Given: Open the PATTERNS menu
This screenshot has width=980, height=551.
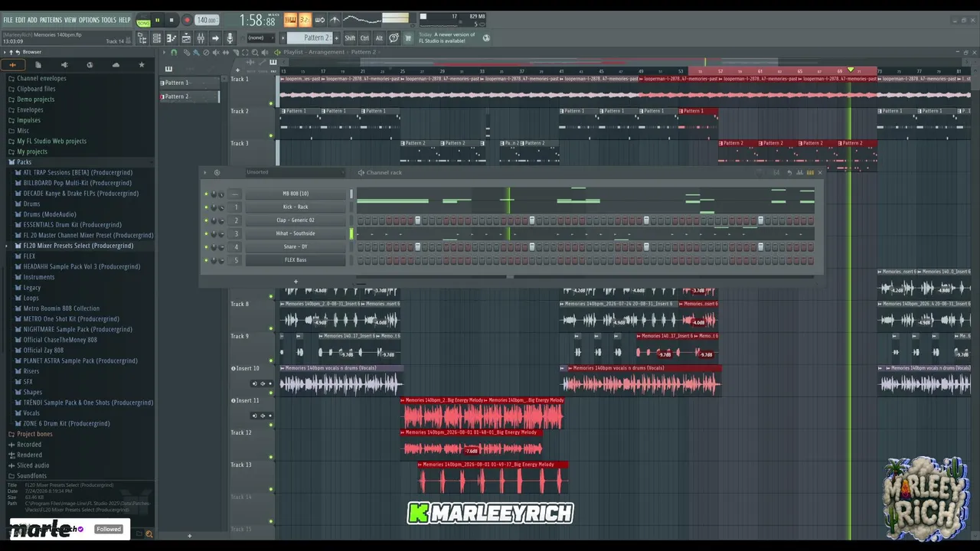Looking at the screenshot, I should (x=51, y=20).
